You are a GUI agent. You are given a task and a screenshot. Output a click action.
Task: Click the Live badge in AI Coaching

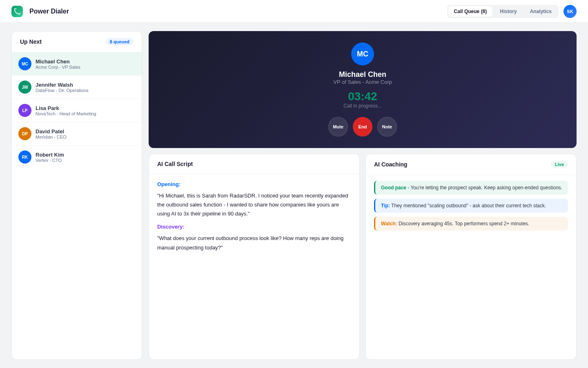coord(559,164)
